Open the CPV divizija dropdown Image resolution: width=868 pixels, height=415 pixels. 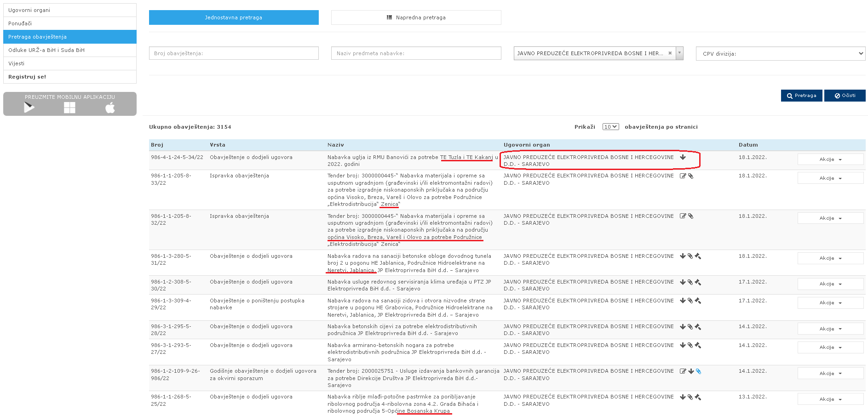781,53
